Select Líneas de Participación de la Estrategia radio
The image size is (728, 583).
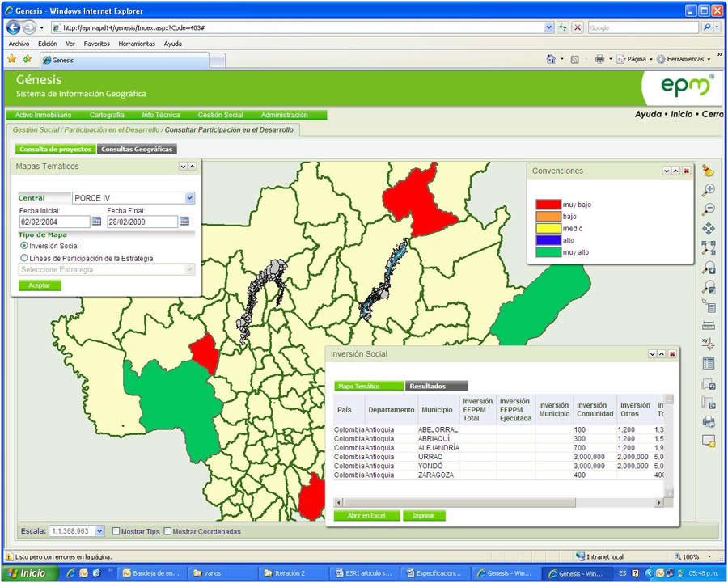(x=24, y=258)
